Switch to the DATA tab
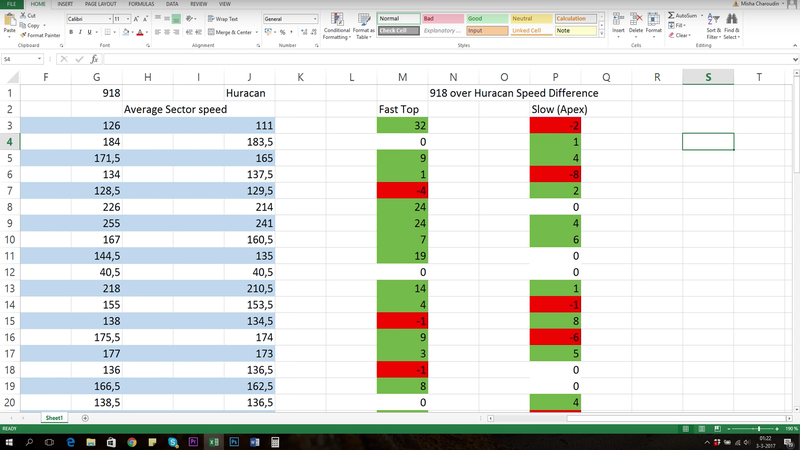Image resolution: width=800 pixels, height=450 pixels. click(x=172, y=4)
